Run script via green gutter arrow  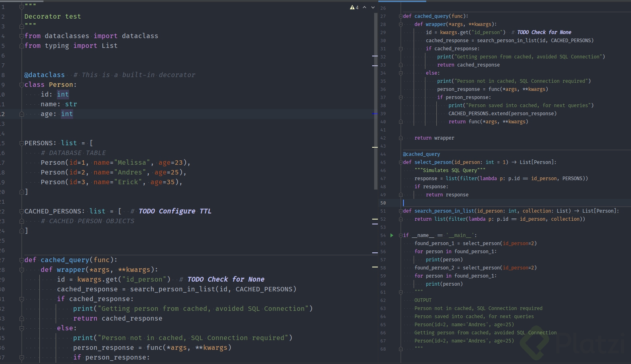coord(392,235)
